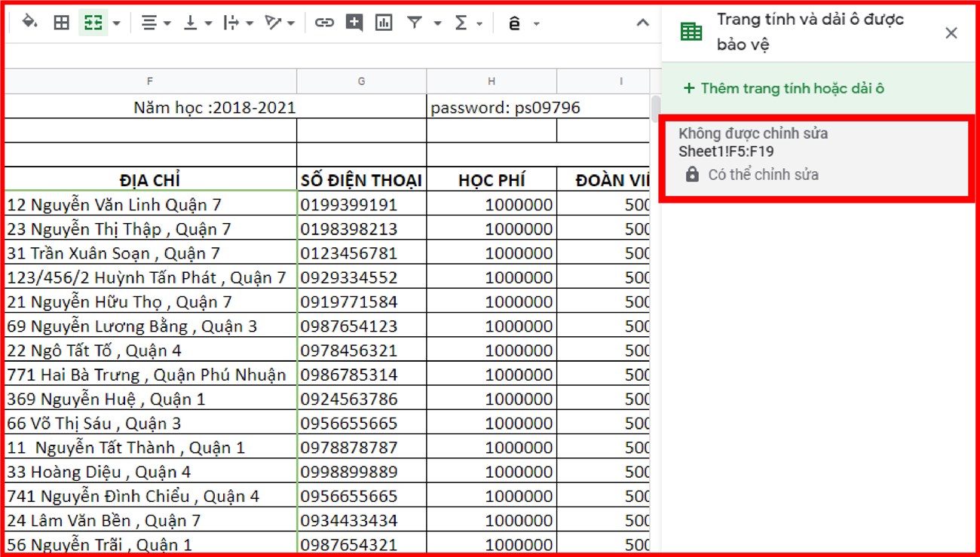This screenshot has width=980, height=557.
Task: Close the protected sheets and ranges panel
Action: (x=951, y=32)
